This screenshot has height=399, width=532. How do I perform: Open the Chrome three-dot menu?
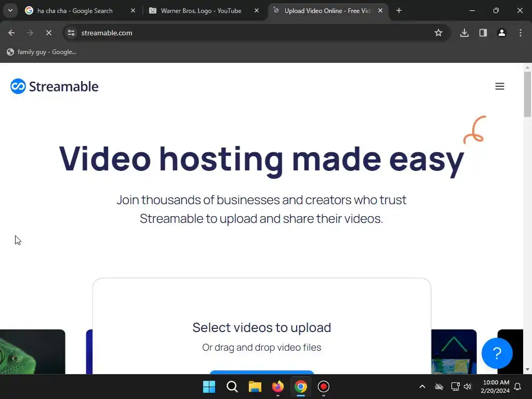(x=520, y=33)
